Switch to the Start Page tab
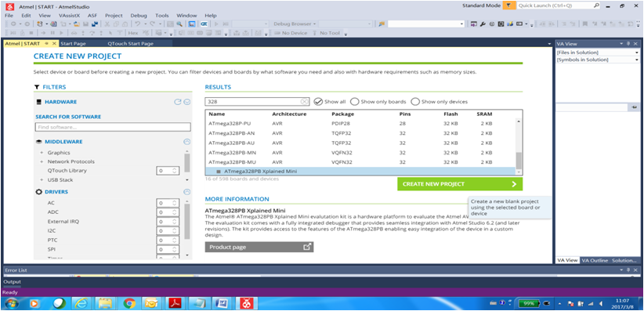This screenshot has width=644, height=311. point(73,43)
